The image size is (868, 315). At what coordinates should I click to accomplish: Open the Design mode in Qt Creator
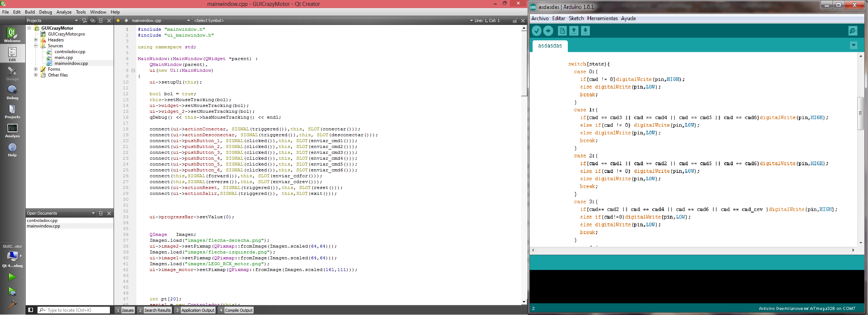coord(12,73)
